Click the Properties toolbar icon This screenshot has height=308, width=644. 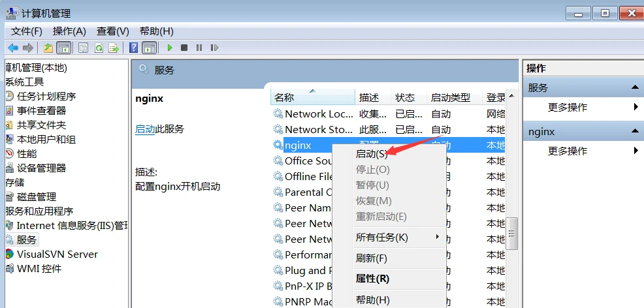(x=84, y=48)
